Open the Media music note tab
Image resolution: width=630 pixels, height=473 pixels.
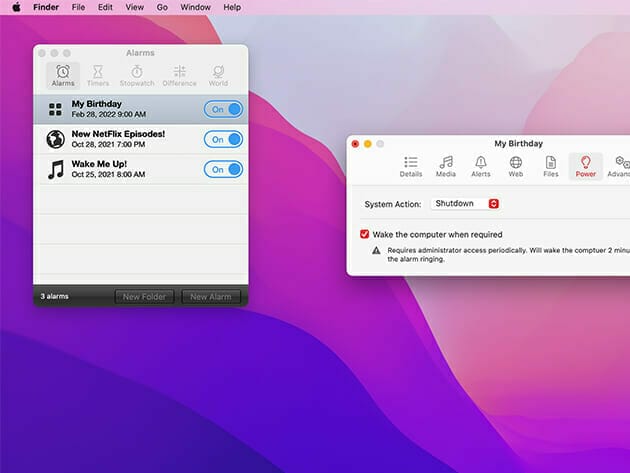pyautogui.click(x=446, y=166)
